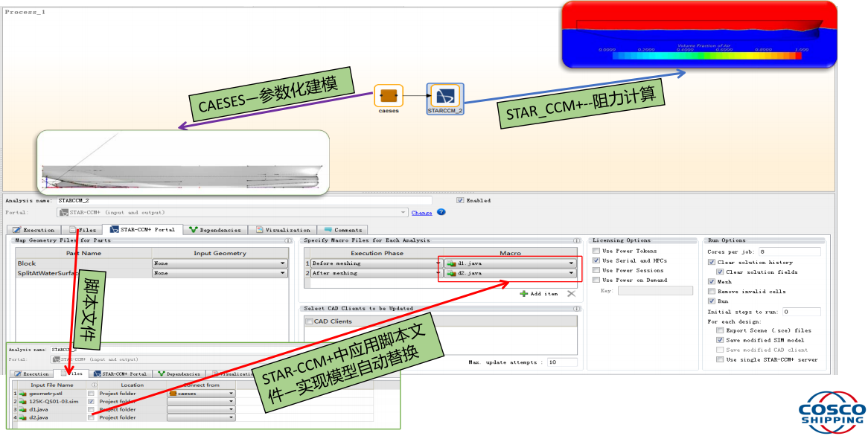868x436 pixels.
Task: Click 125K-QS01-03.sim file icon in inset
Action: (x=23, y=402)
